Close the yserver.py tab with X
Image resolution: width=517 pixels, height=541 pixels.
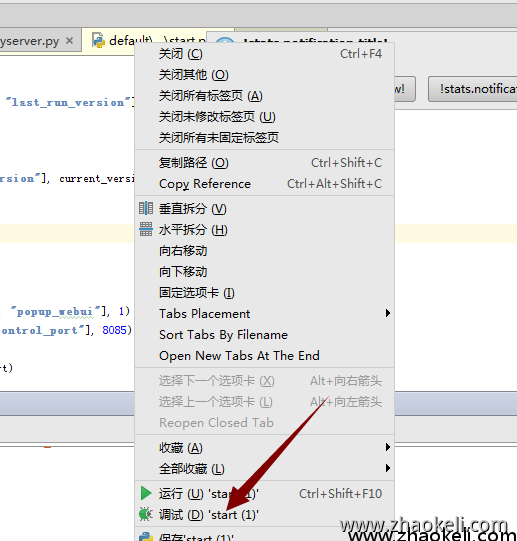pyautogui.click(x=69, y=41)
